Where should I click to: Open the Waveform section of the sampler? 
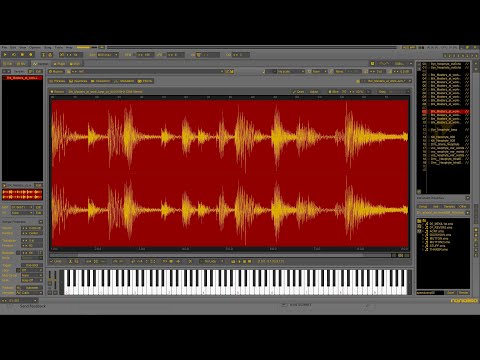click(100, 81)
